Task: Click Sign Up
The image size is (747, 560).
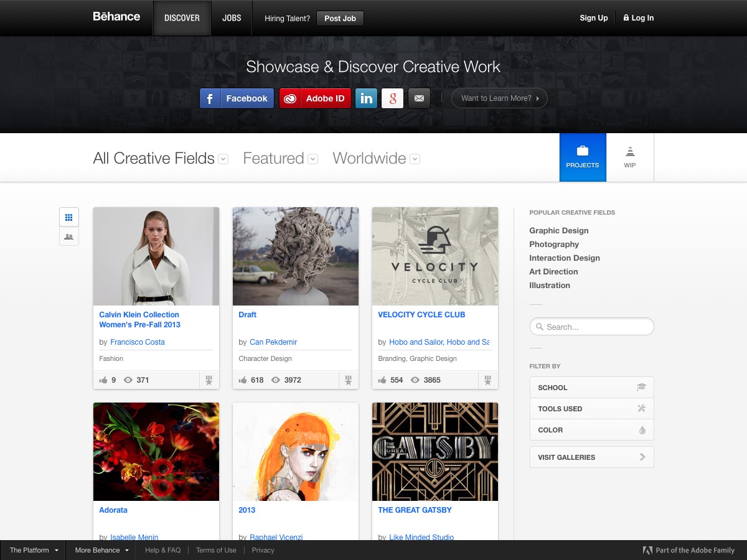Action: click(594, 18)
